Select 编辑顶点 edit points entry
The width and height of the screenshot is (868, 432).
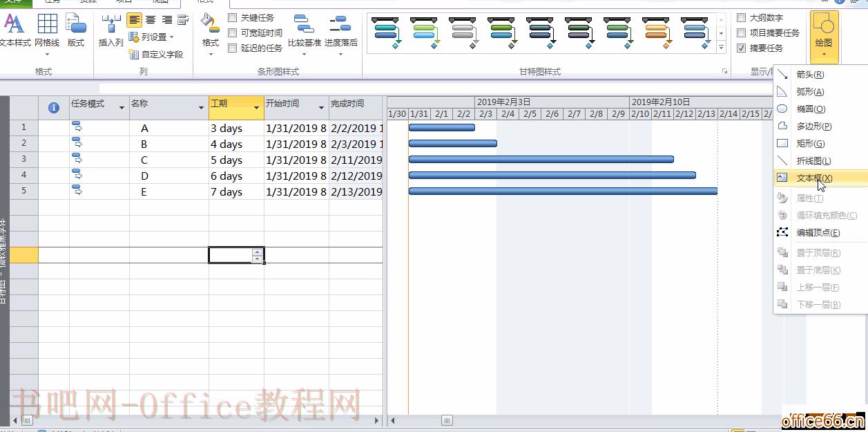[820, 233]
